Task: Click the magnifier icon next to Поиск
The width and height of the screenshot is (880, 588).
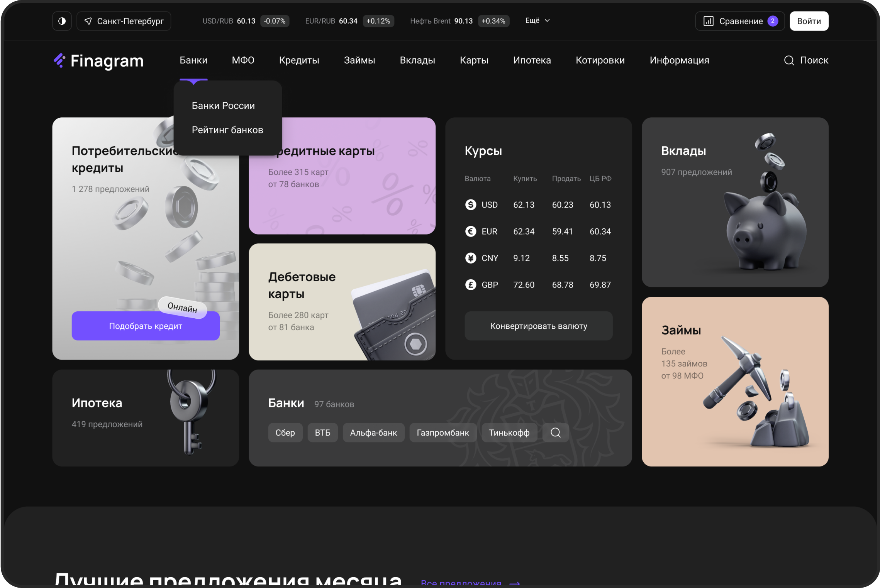Action: click(789, 61)
